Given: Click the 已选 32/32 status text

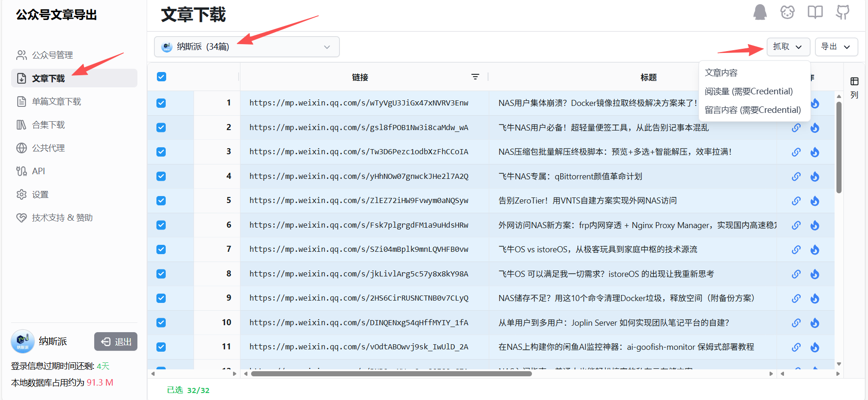Looking at the screenshot, I should 188,390.
